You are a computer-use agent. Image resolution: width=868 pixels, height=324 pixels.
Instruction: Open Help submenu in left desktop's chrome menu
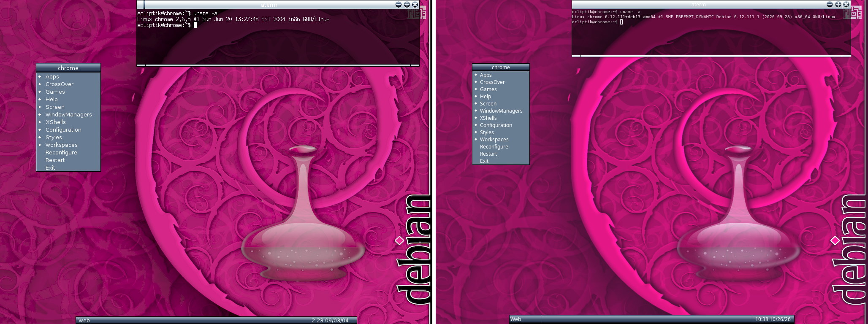tap(68, 99)
